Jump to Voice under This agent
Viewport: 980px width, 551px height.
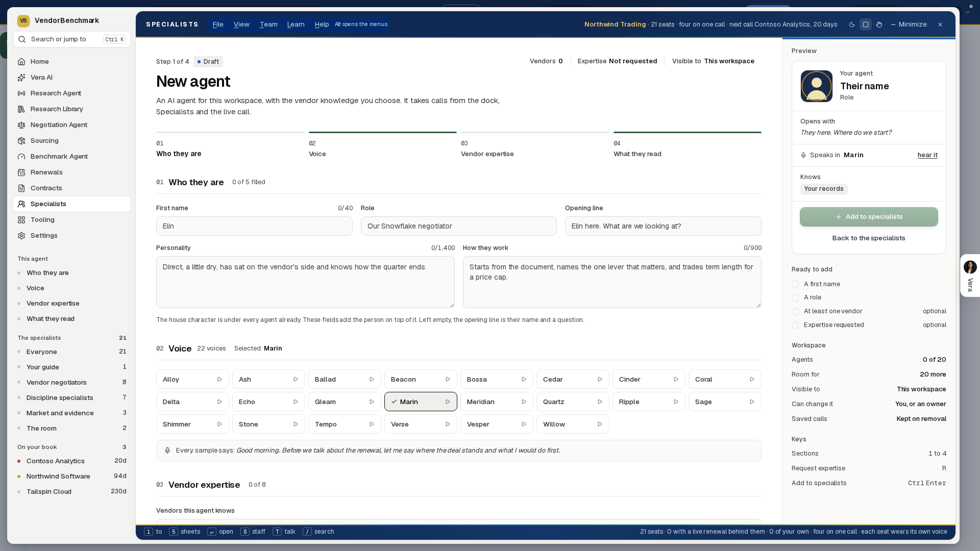72,288
